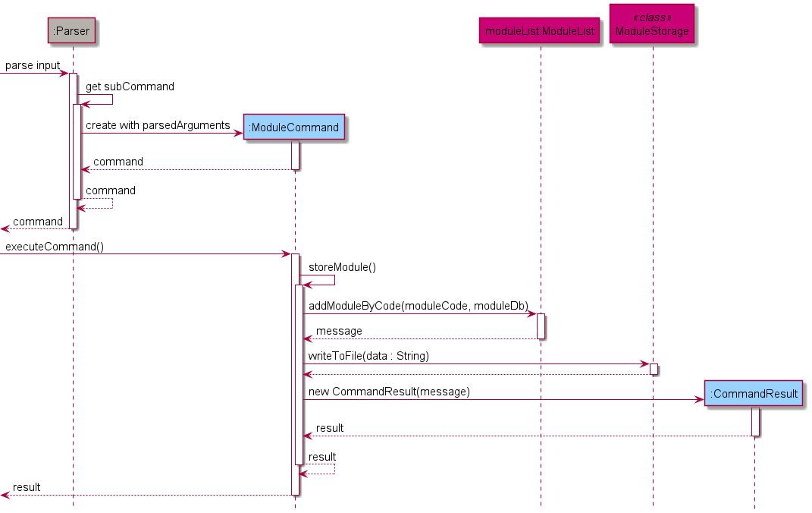Select the ModuleStorage class box
812x513 pixels.
click(x=652, y=24)
